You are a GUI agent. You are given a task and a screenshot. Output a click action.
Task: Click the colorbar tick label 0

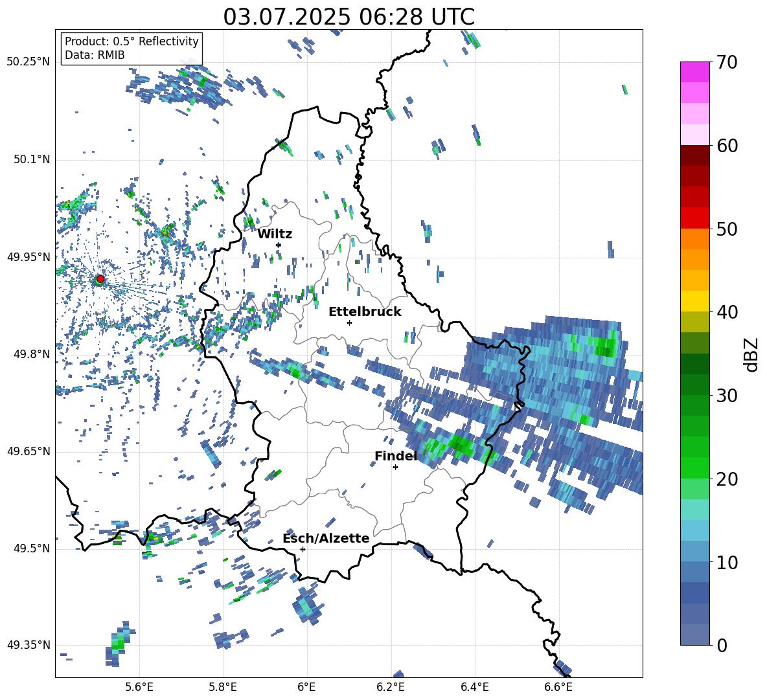coord(722,645)
